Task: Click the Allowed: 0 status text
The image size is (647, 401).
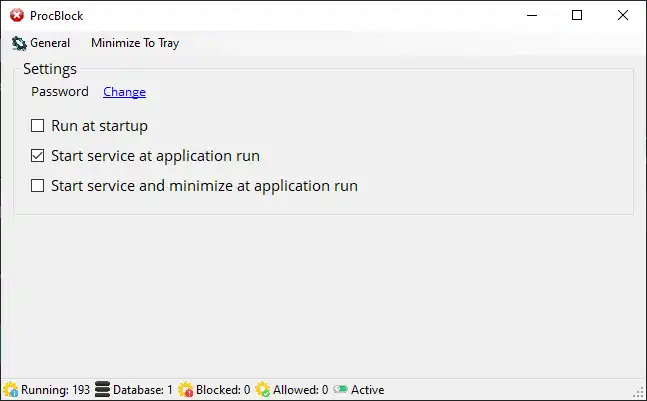Action: tap(300, 390)
